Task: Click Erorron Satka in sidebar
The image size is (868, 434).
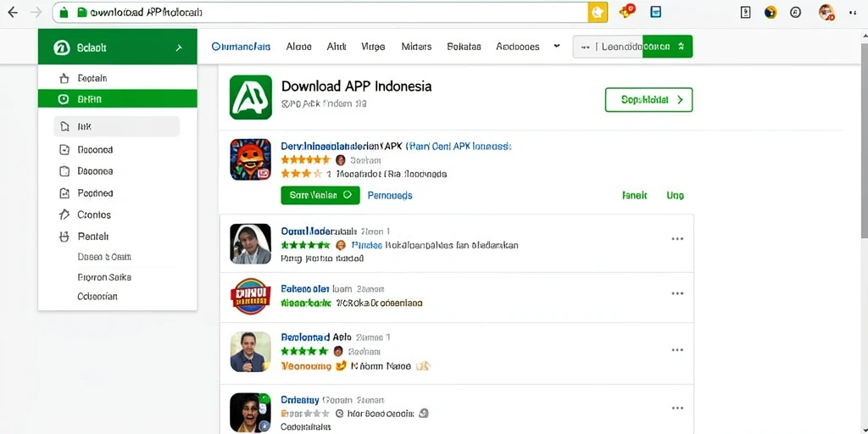Action: 104,277
